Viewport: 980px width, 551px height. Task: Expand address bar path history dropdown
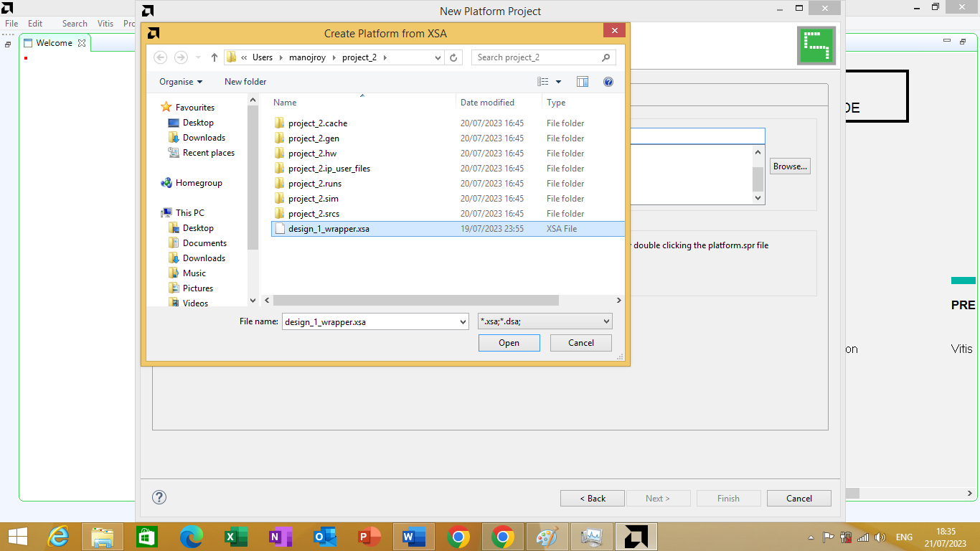tap(439, 57)
